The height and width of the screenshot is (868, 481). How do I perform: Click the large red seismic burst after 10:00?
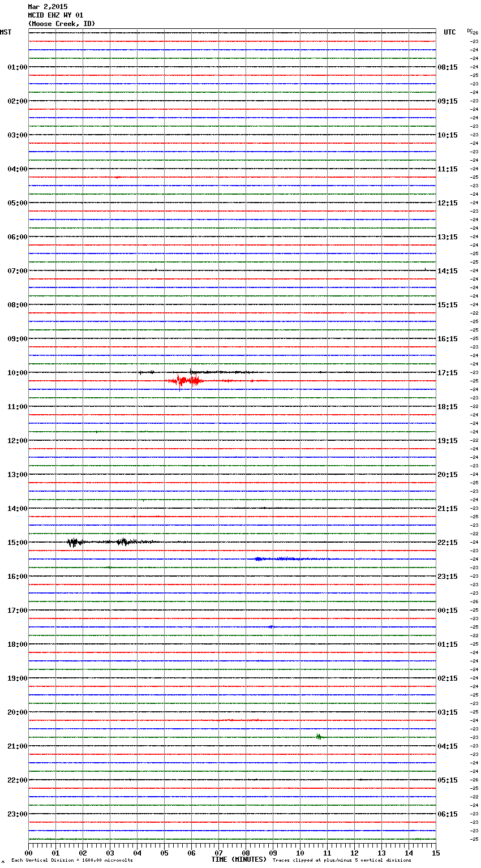(x=186, y=381)
